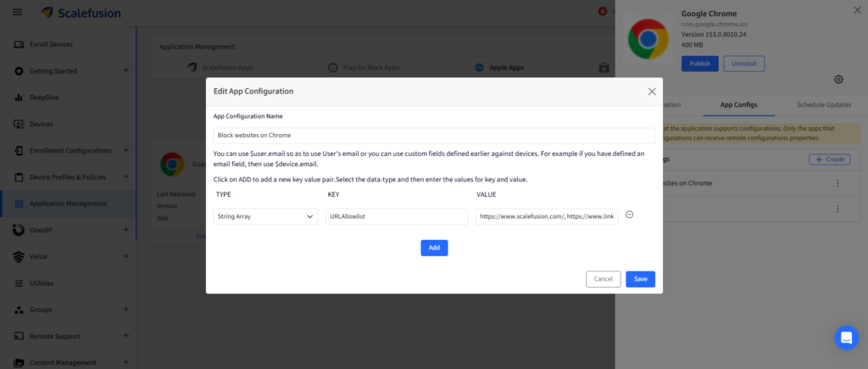Image resolution: width=868 pixels, height=369 pixels.
Task: Open the App Configs tab
Action: pos(738,104)
